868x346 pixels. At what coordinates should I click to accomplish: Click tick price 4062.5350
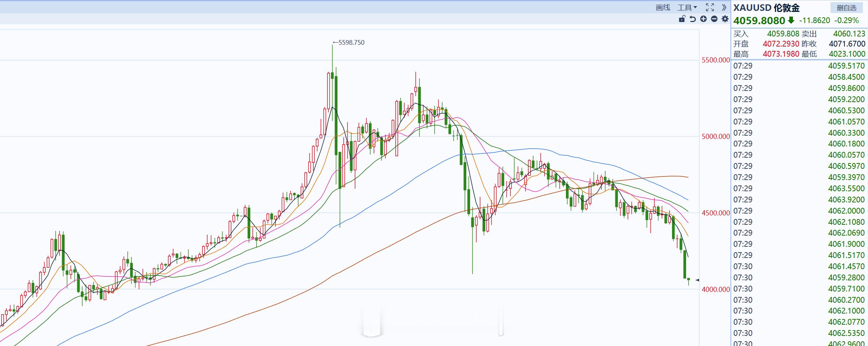pos(846,333)
